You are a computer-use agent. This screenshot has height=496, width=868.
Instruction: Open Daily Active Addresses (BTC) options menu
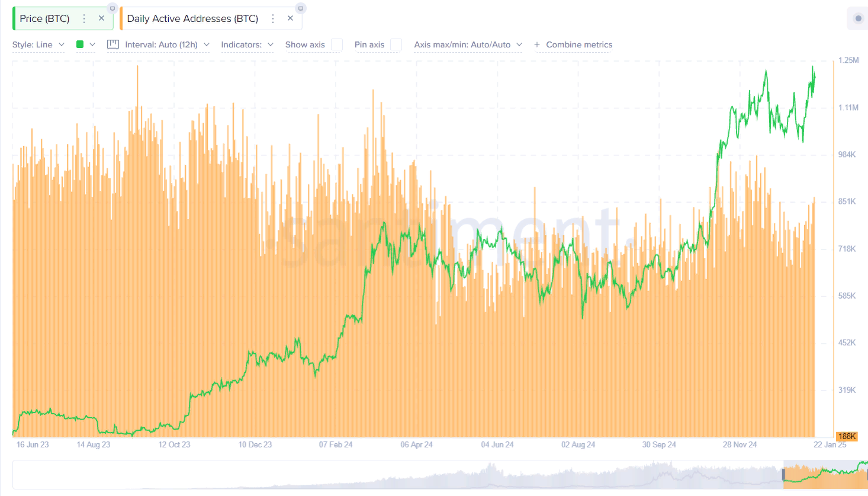click(273, 18)
